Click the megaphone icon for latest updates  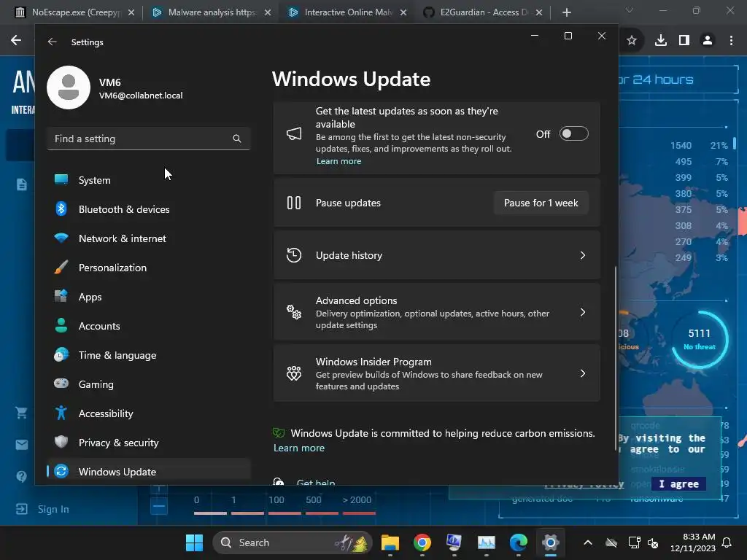[294, 134]
